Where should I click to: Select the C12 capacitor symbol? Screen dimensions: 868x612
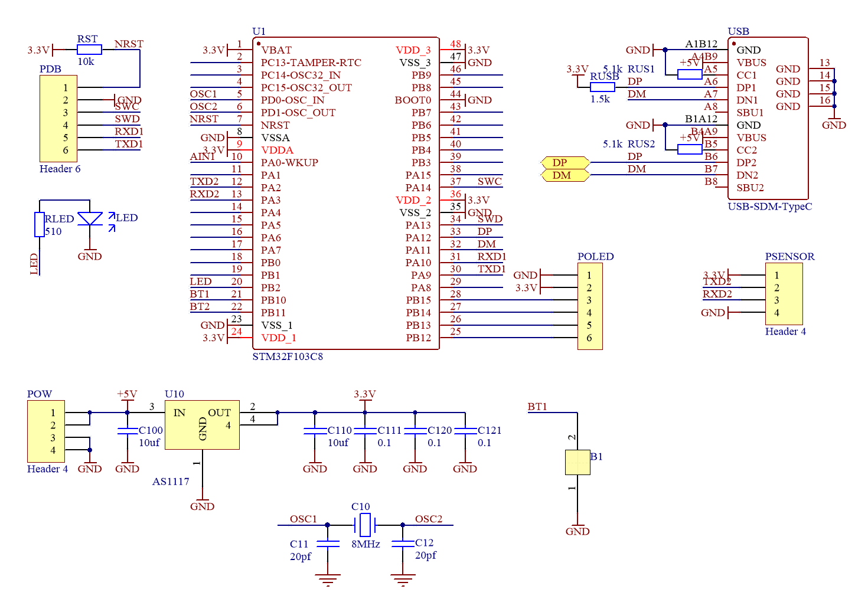click(403, 544)
